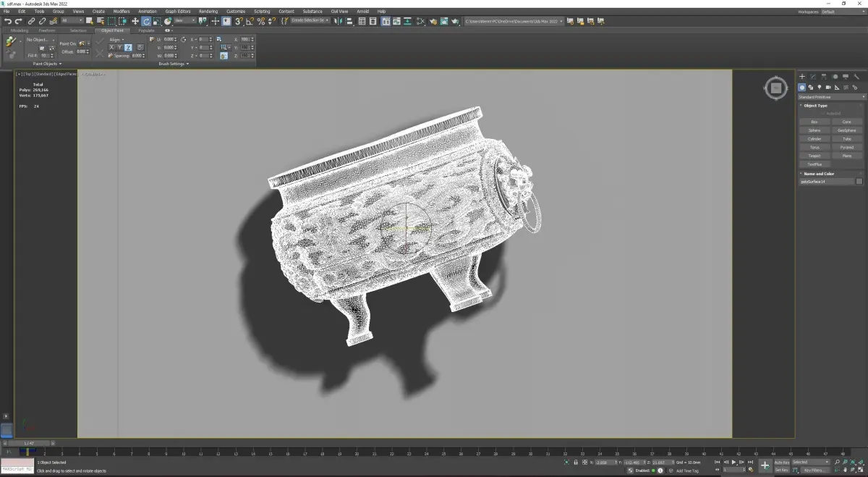Click Play Animation button

pos(733,461)
